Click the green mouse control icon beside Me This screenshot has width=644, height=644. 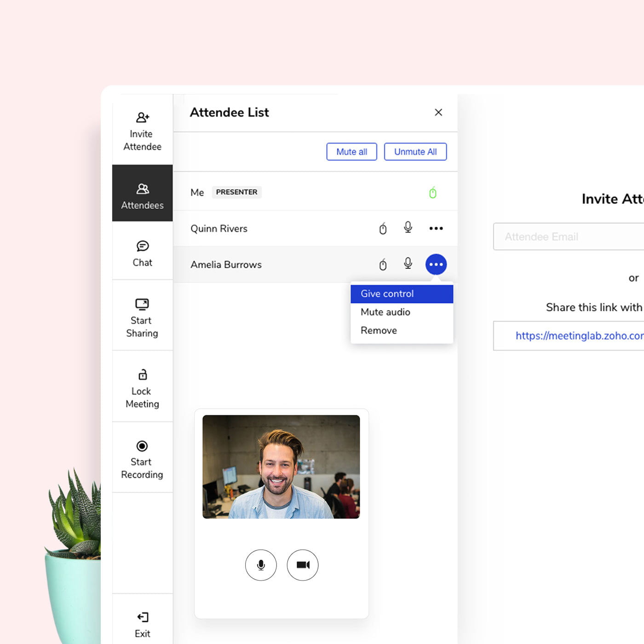[x=433, y=192]
